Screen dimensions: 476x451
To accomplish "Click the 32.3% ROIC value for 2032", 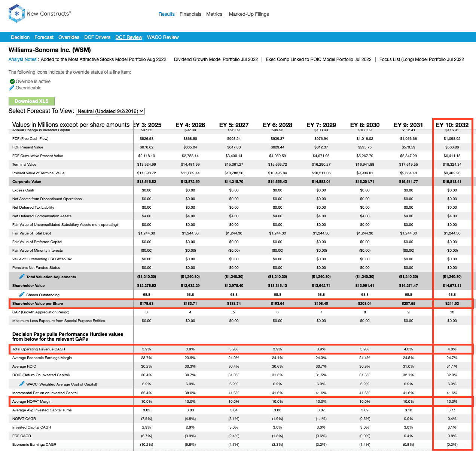I will click(x=452, y=375).
